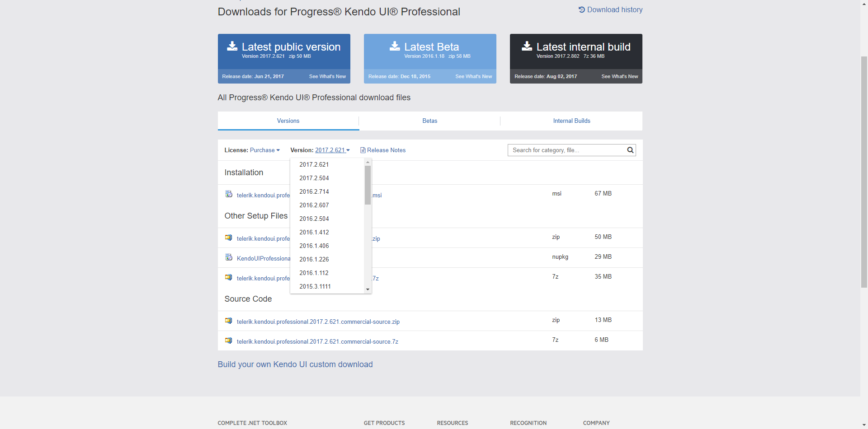Image resolution: width=868 pixels, height=429 pixels.
Task: Click the RESOURCES footer heading
Action: tap(453, 423)
